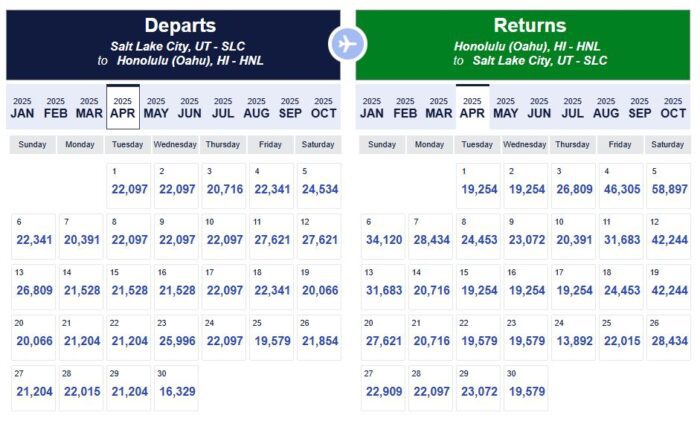Pick April 25 departure for 19,579 points
This screenshot has height=421, width=700.
point(271,337)
